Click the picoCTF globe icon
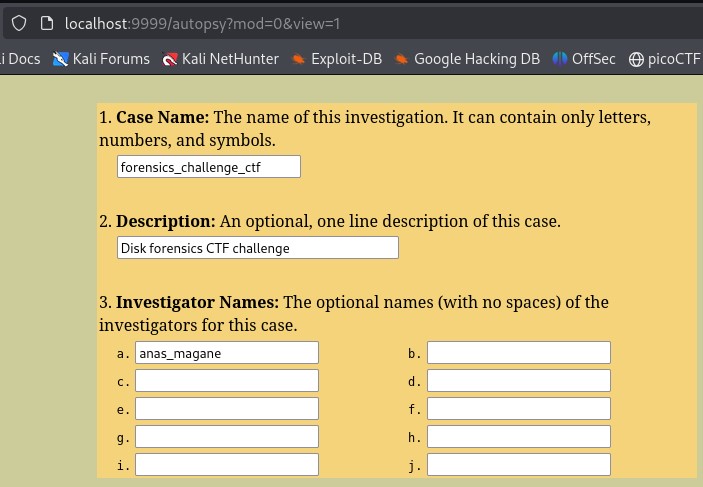The height and width of the screenshot is (487, 703). pyautogui.click(x=636, y=59)
